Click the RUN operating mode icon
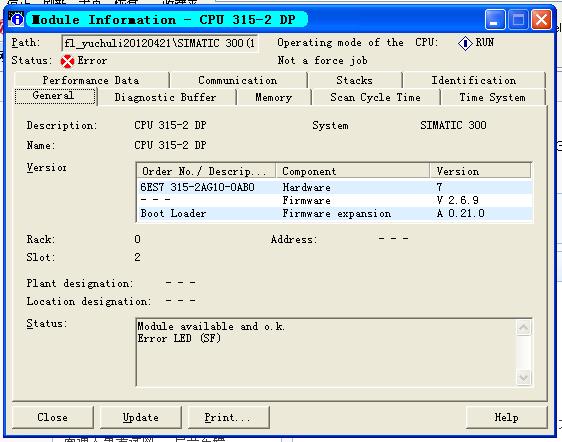The image size is (562, 442). point(465,43)
